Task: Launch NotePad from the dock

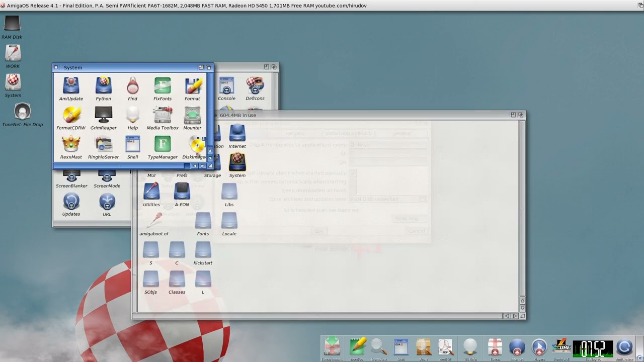Action: click(x=357, y=348)
